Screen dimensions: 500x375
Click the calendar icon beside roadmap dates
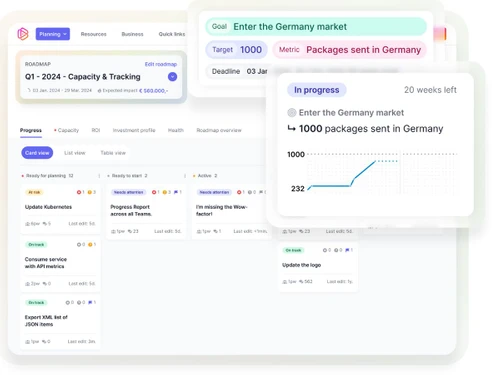(x=29, y=90)
